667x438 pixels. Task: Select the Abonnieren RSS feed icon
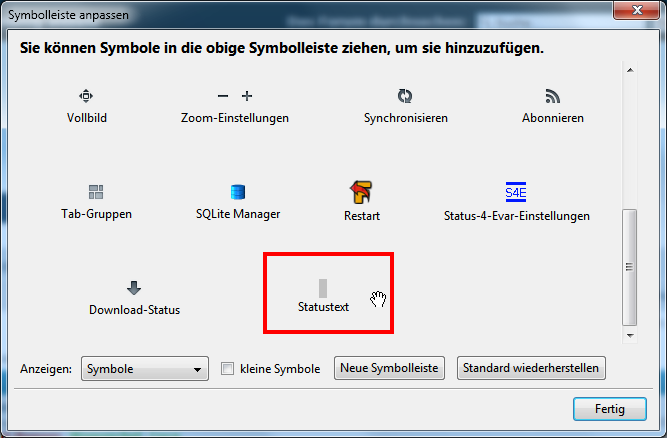(x=553, y=96)
